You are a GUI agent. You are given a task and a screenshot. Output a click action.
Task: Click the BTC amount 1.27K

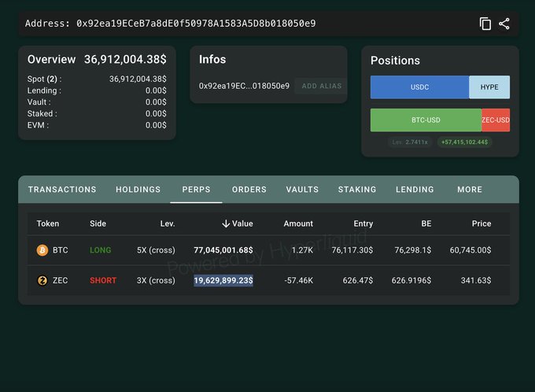click(x=302, y=250)
